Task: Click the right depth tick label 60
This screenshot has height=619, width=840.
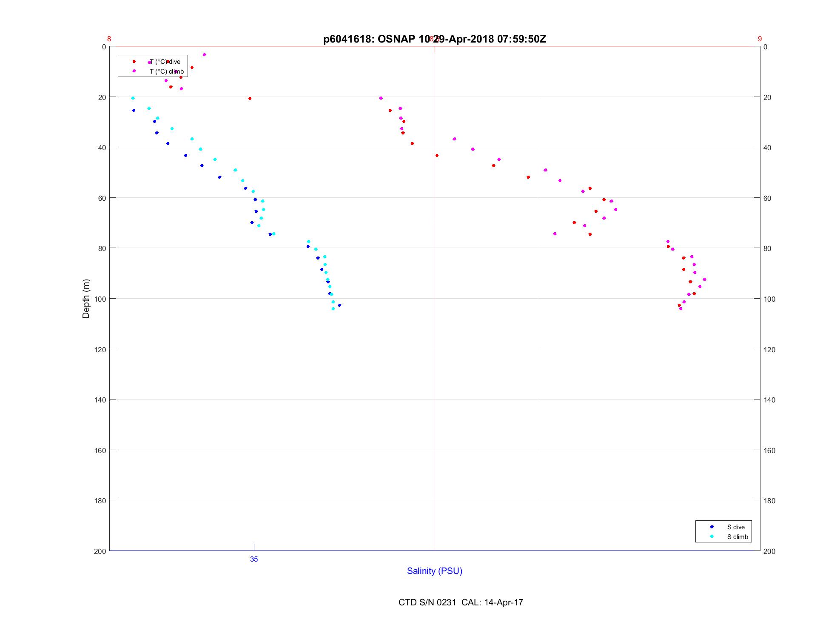Action: (x=768, y=198)
